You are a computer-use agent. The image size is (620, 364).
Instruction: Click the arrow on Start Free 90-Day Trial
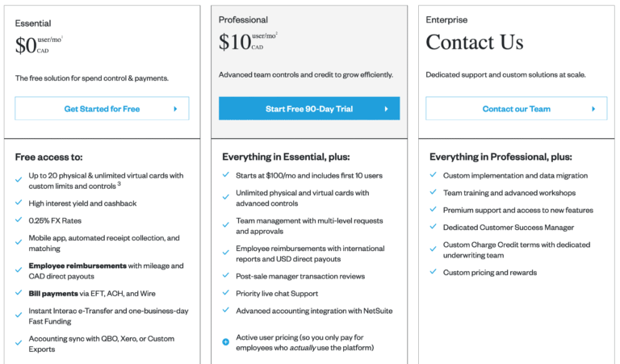386,109
